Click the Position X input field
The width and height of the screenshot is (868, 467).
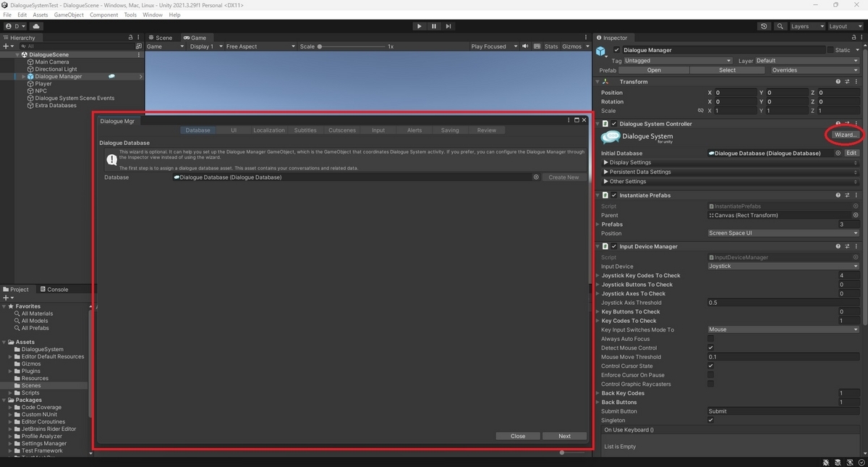coord(735,93)
